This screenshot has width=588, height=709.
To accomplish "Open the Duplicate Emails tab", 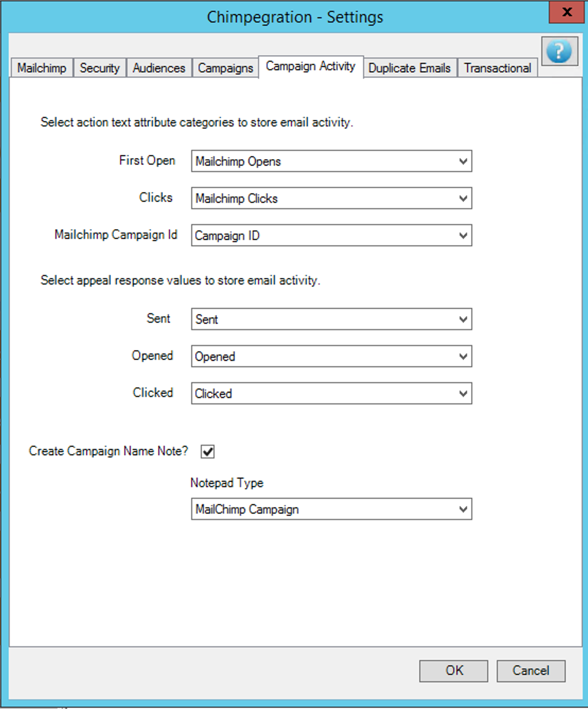I will click(410, 68).
